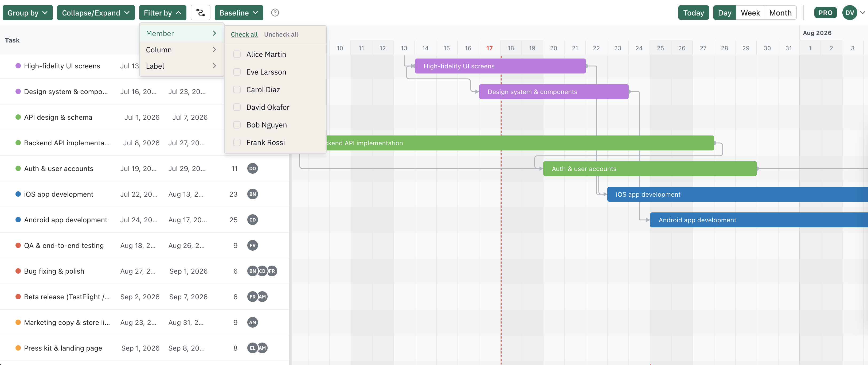The image size is (868, 365).
Task: Click the AM avatar on Marketing copy row
Action: click(x=252, y=322)
